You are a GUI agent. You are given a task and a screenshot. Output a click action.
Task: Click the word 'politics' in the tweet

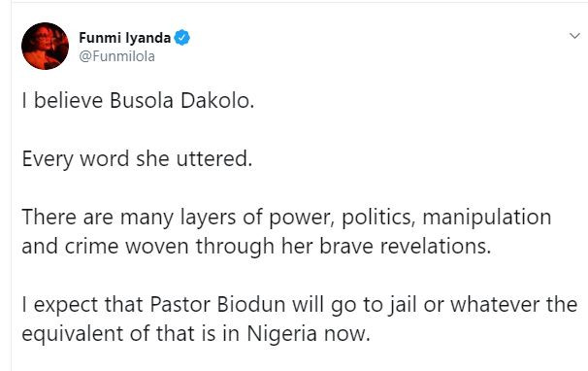[376, 218]
